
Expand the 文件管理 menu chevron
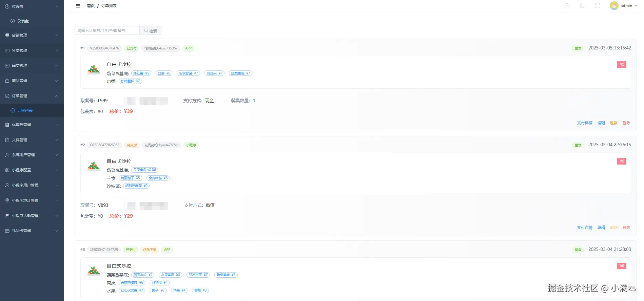tap(57, 140)
